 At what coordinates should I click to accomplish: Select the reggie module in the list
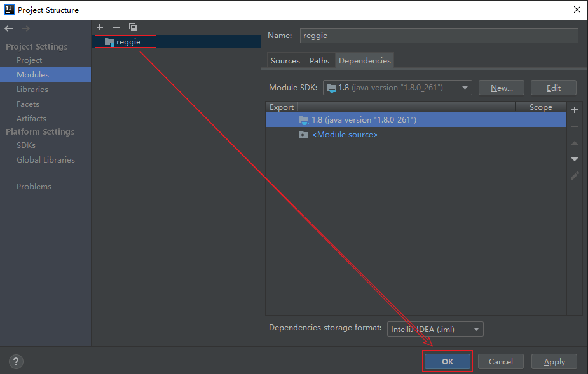point(128,42)
